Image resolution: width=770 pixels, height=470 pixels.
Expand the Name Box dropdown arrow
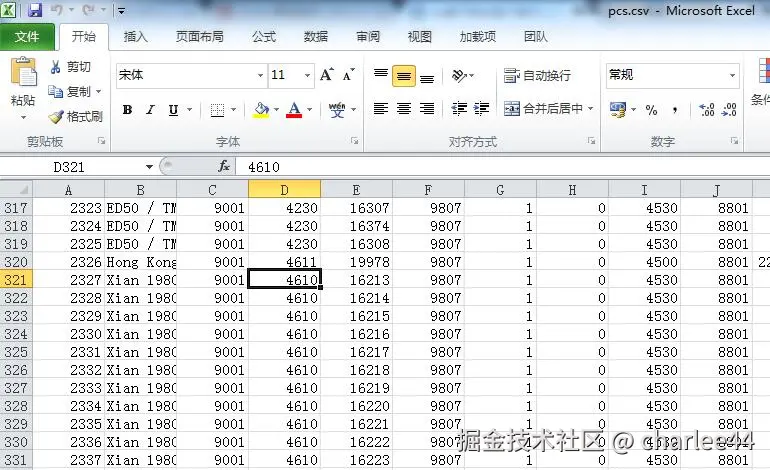pos(149,167)
